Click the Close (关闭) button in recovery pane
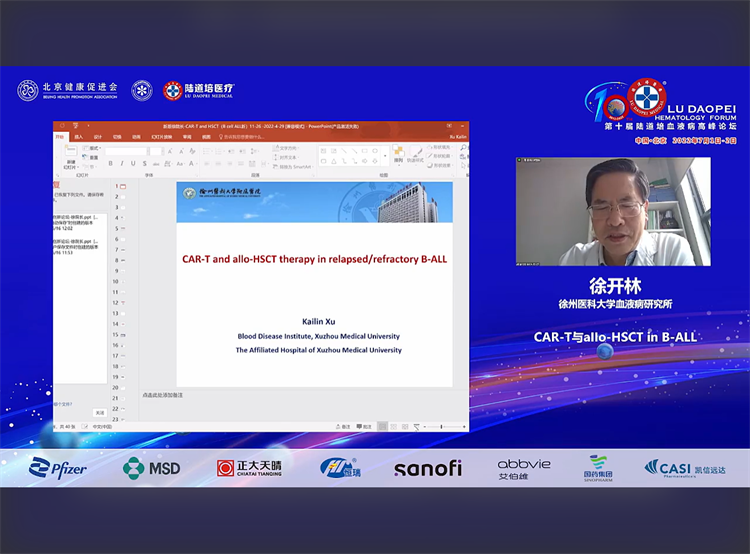 99,412
